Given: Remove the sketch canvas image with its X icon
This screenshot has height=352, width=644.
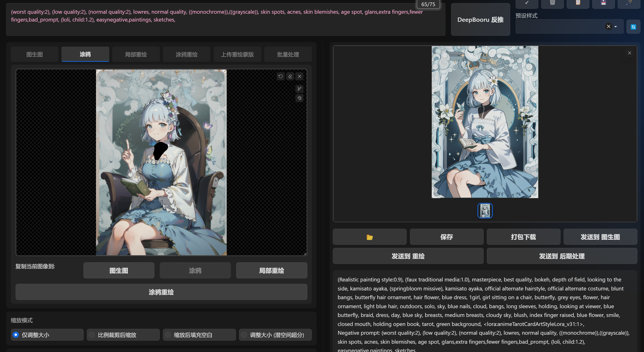Looking at the screenshot, I should (x=300, y=76).
